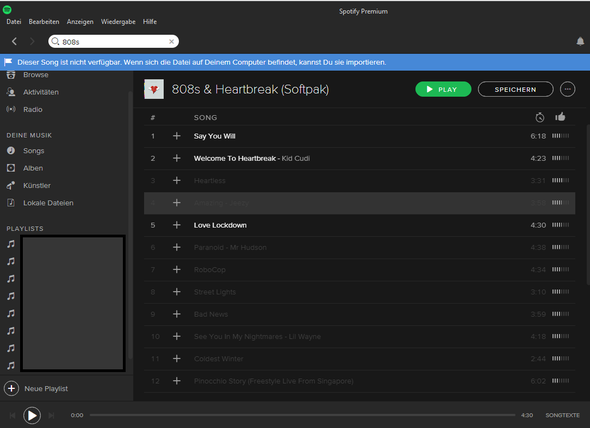590x428 pixels.
Task: Add RoboCop with its plus icon
Action: (x=176, y=269)
